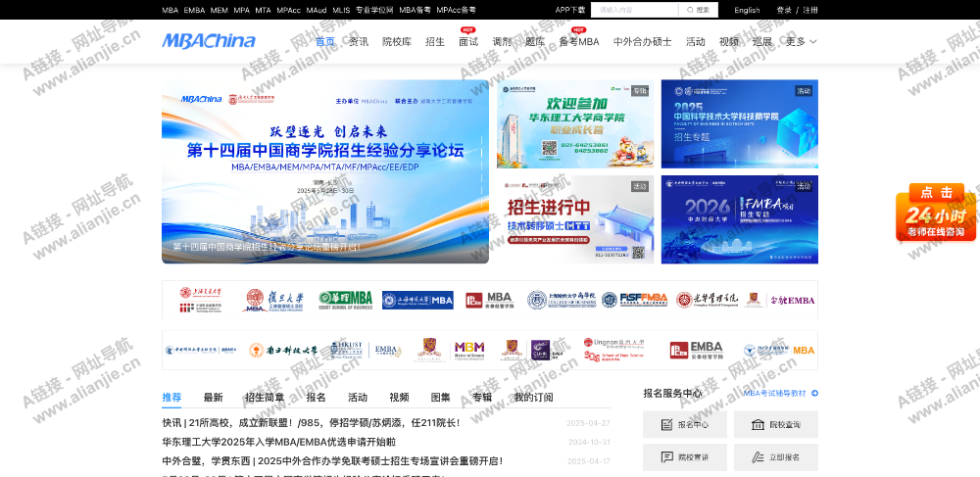Screen dimensions: 980x477
Task: Click the MBAChina logo
Action: point(208,41)
